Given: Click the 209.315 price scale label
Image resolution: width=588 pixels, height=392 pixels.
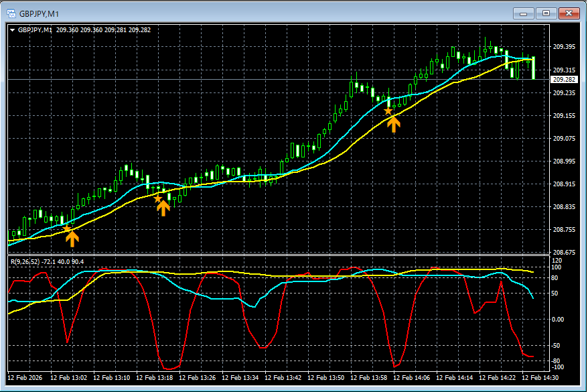Looking at the screenshot, I should click(x=564, y=70).
